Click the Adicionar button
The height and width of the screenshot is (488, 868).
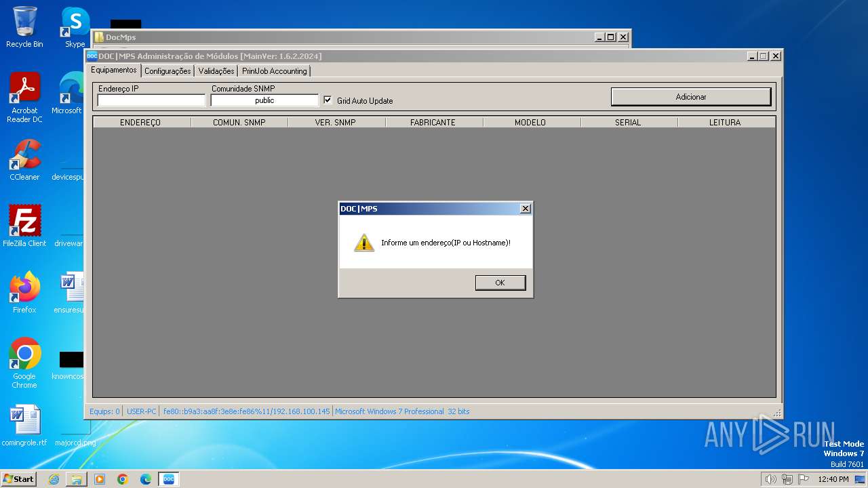coord(691,97)
